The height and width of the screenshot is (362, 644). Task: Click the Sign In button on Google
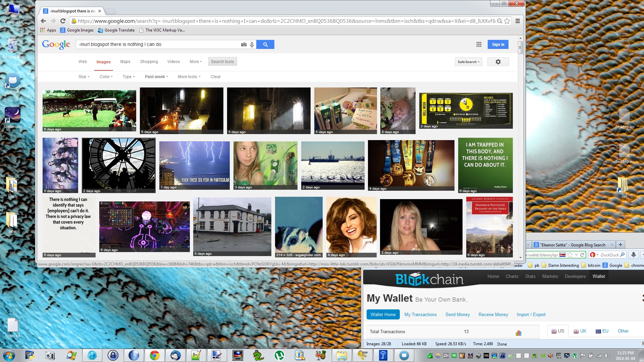click(498, 44)
